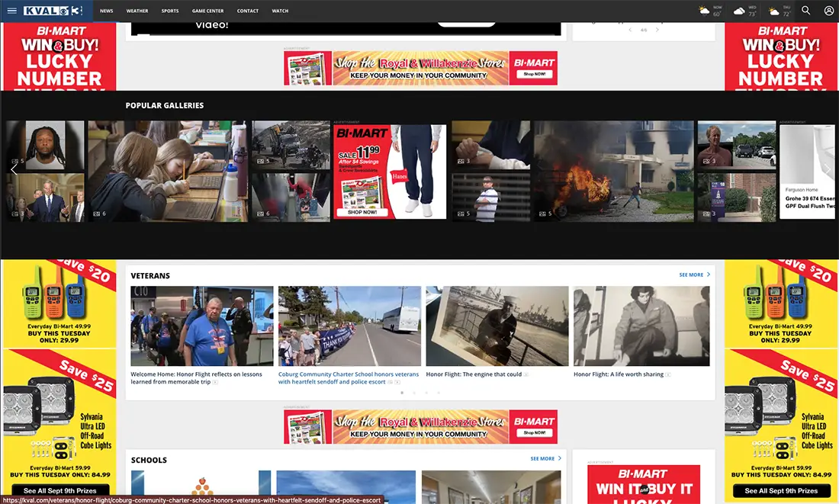Open gallery of shirtless man near parked cars
Viewport: 839px width, 504px height.
736,145
